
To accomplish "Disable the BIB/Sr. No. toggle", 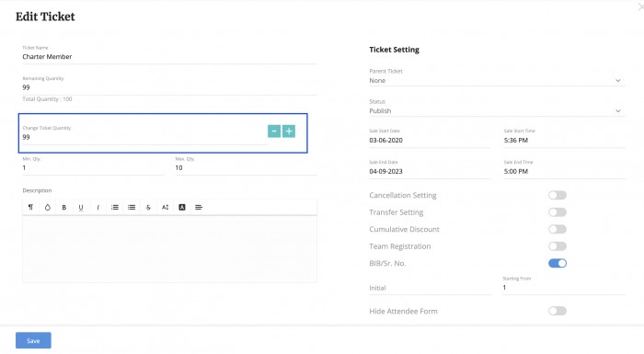I will point(558,263).
